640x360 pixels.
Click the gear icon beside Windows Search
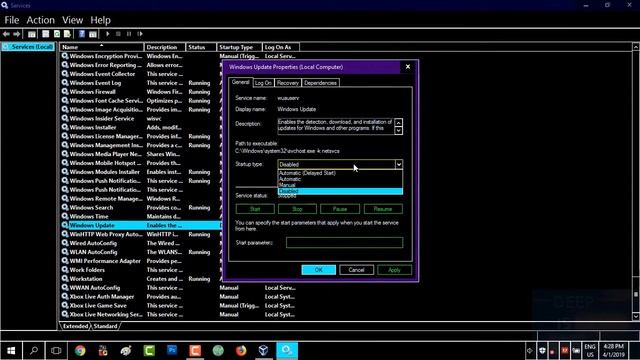point(65,207)
